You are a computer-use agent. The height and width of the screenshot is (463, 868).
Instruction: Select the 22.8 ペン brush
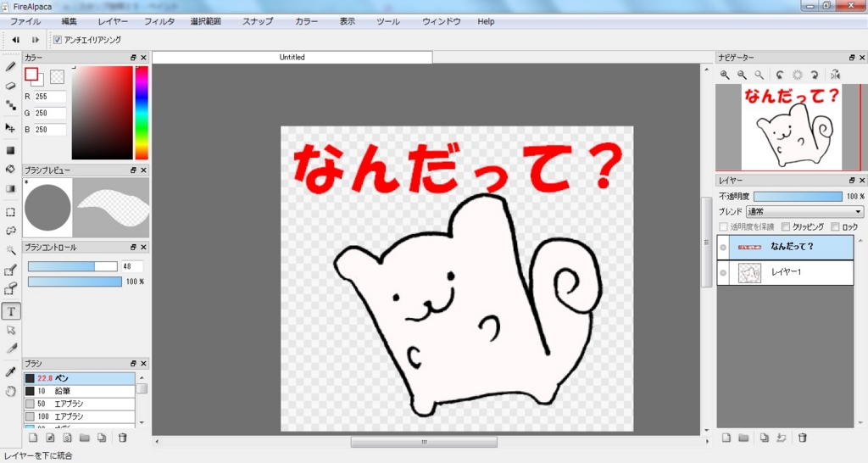[x=80, y=378]
